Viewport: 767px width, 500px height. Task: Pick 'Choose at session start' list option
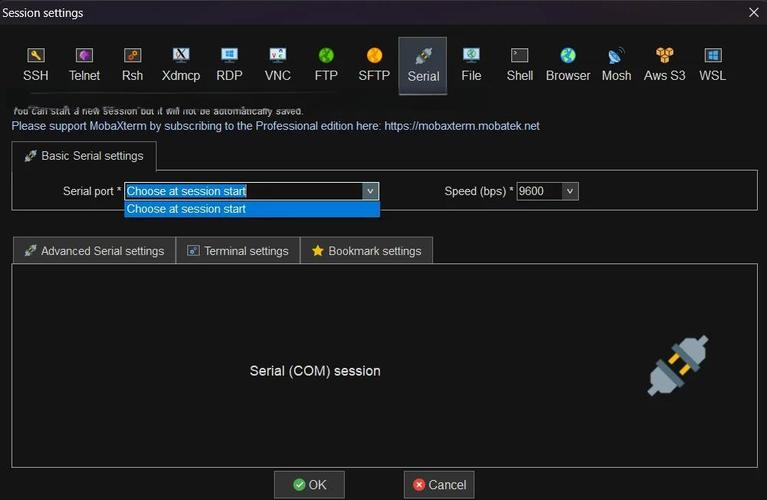(x=252, y=209)
